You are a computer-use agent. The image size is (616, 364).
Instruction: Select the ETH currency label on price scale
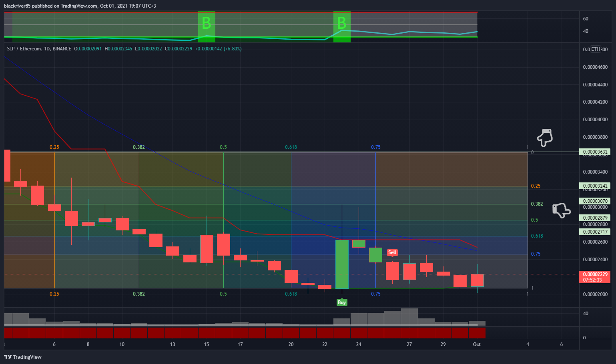[x=596, y=49]
